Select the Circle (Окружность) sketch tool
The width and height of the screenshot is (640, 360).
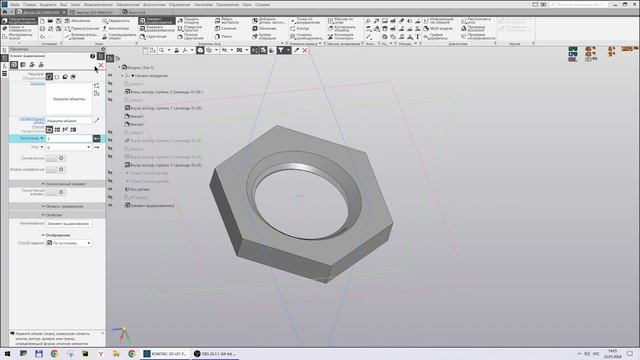coord(116,20)
